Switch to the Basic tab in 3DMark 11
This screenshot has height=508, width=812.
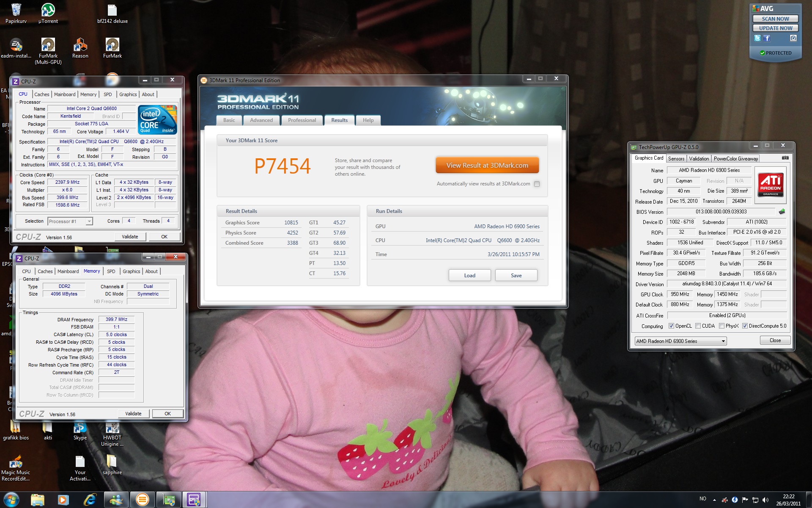click(x=229, y=120)
